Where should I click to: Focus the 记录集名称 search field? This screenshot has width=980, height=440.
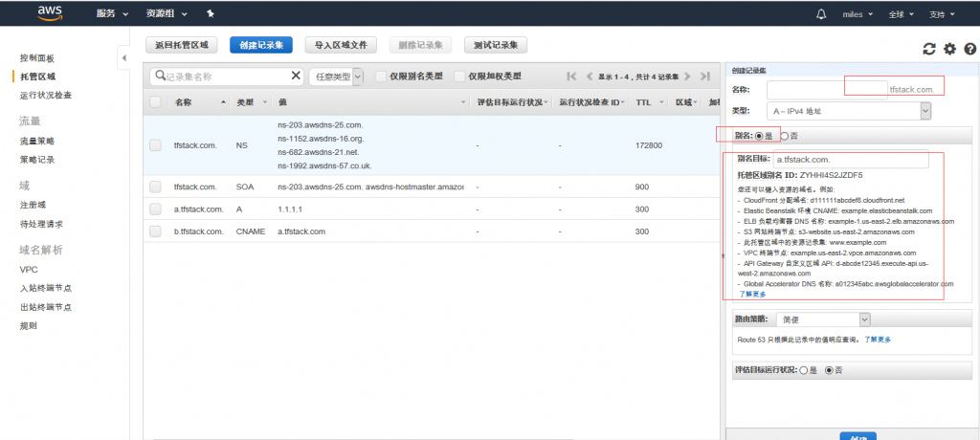point(226,77)
